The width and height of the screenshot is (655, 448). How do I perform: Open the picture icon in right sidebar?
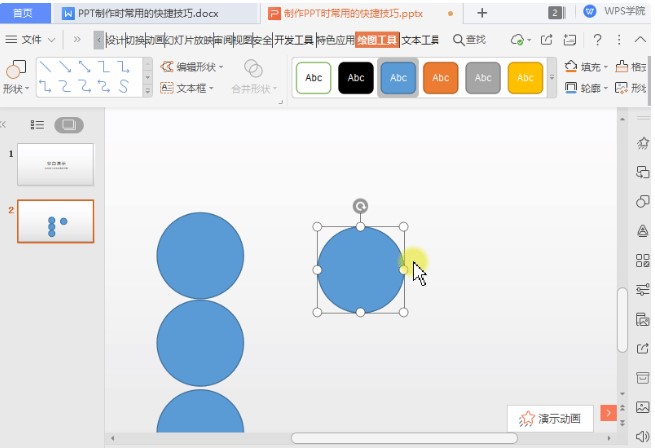[643, 407]
